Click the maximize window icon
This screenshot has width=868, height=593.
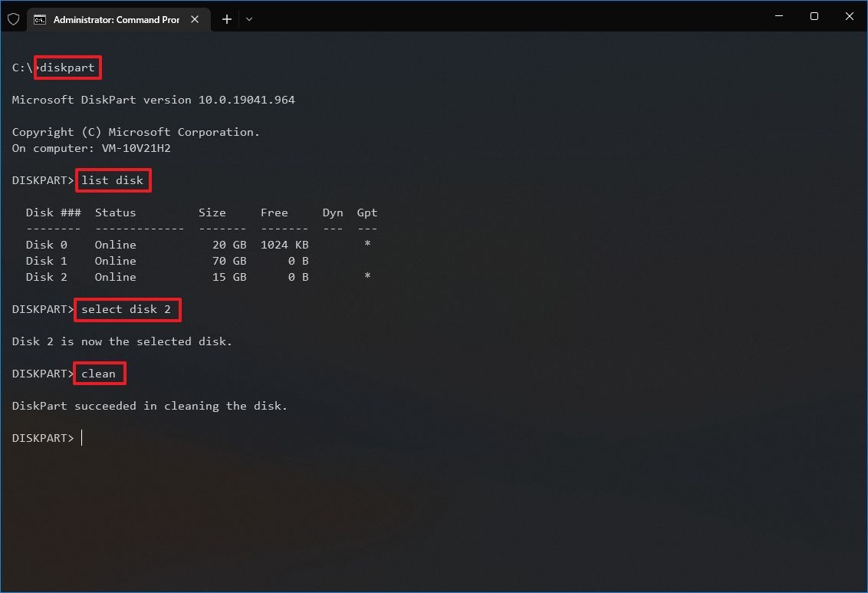pyautogui.click(x=814, y=16)
